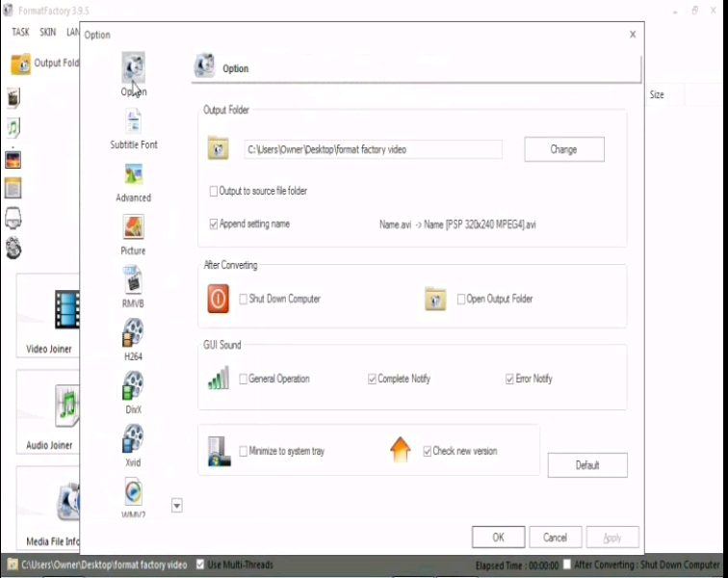The height and width of the screenshot is (578, 728).
Task: Click the Apply button
Action: pyautogui.click(x=612, y=538)
